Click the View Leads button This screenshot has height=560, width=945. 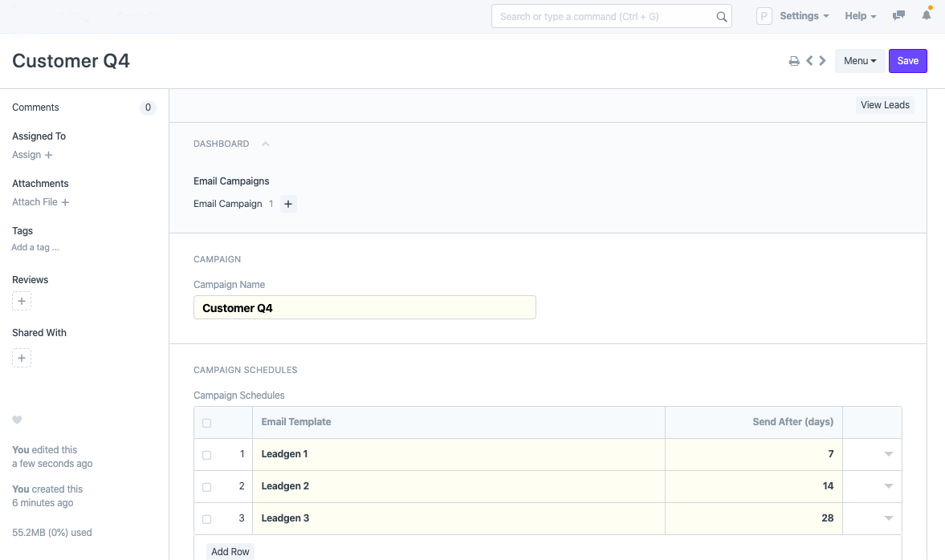pos(885,105)
